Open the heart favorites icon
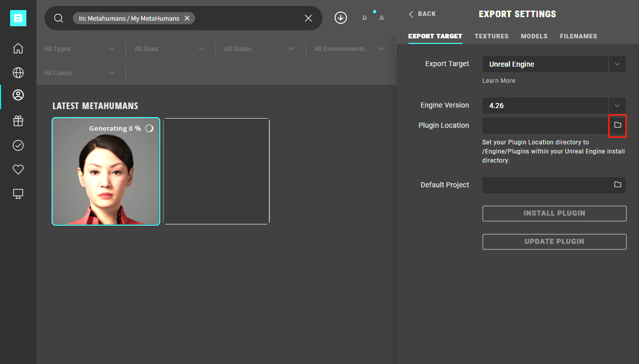639x364 pixels. click(18, 170)
